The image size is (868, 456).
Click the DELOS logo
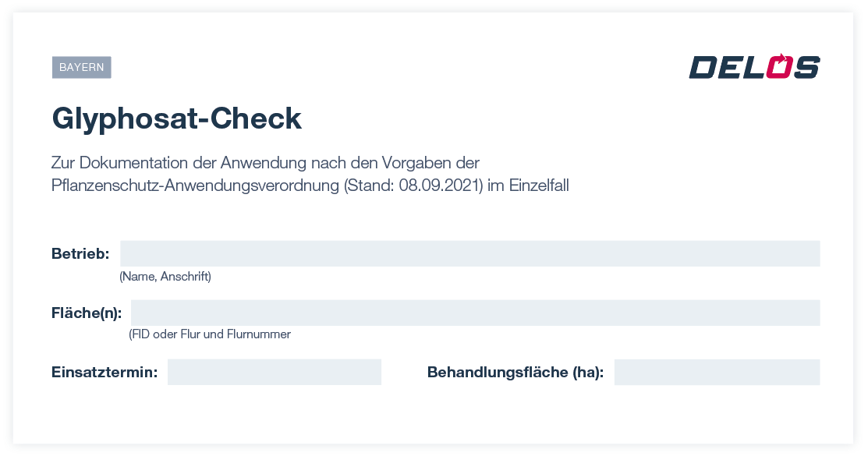click(754, 66)
